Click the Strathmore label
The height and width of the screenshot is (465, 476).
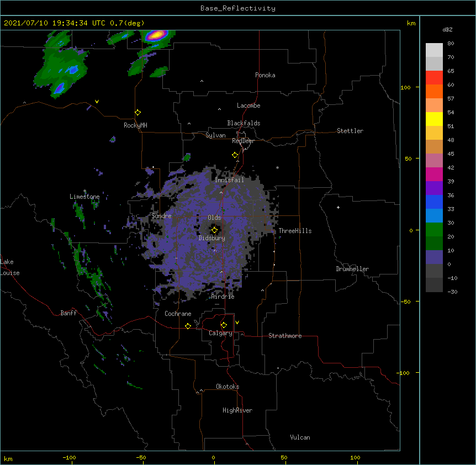285,336
